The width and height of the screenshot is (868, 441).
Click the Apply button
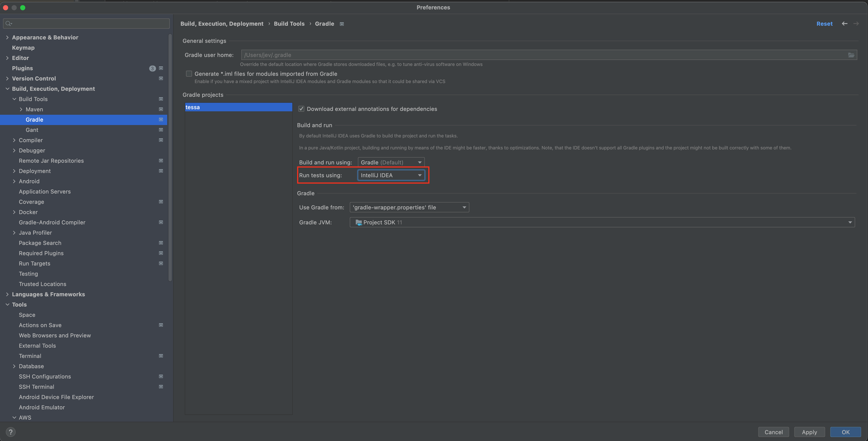(809, 432)
